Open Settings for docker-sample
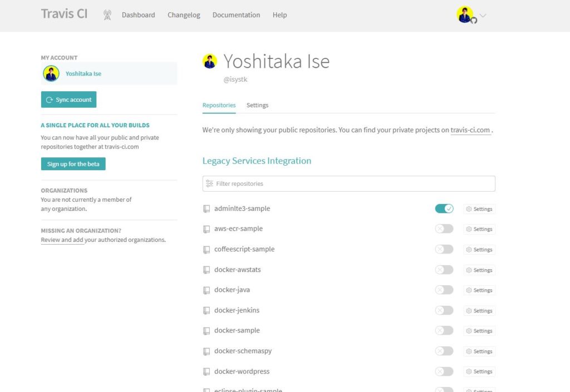 click(479, 331)
